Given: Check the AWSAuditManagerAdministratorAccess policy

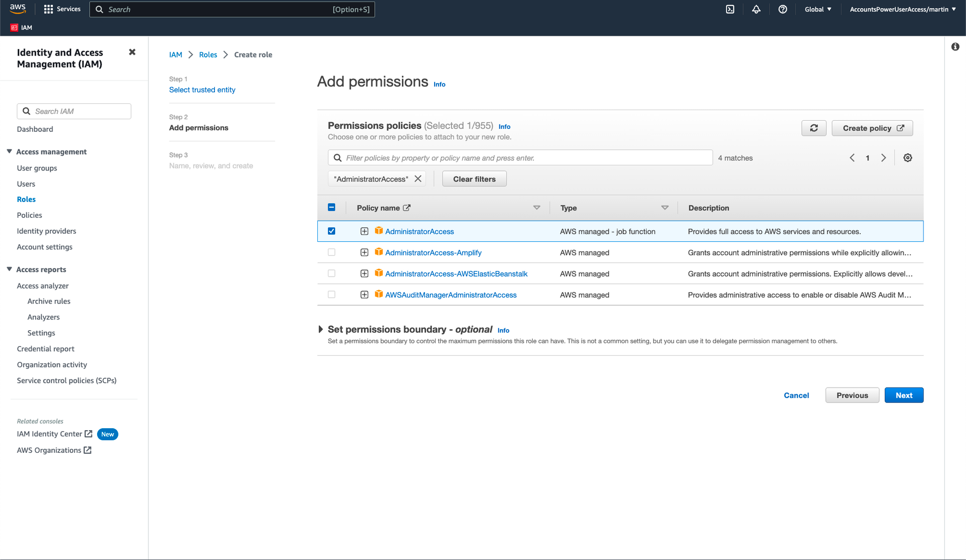Looking at the screenshot, I should point(332,294).
